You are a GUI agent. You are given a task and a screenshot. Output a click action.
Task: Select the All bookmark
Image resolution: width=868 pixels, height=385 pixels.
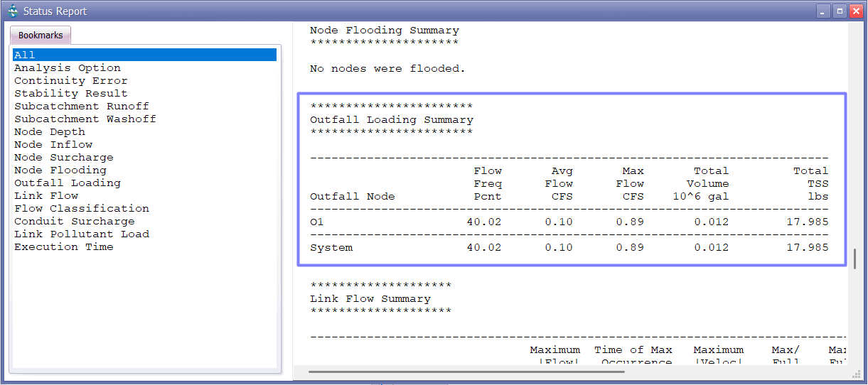[25, 55]
